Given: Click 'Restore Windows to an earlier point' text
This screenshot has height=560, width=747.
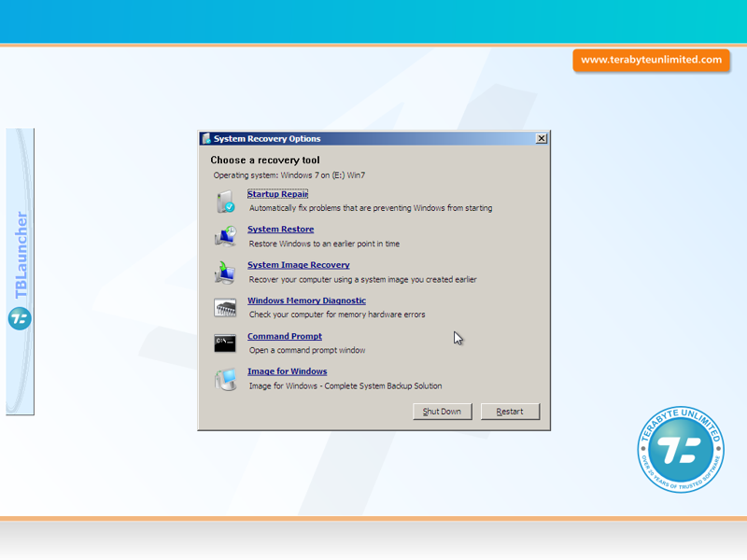Looking at the screenshot, I should tap(324, 244).
